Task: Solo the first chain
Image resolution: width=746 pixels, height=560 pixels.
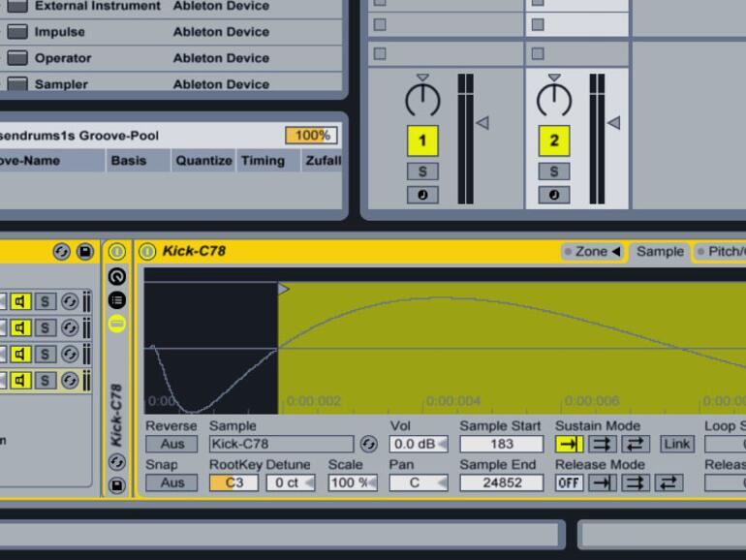Action: tap(45, 301)
